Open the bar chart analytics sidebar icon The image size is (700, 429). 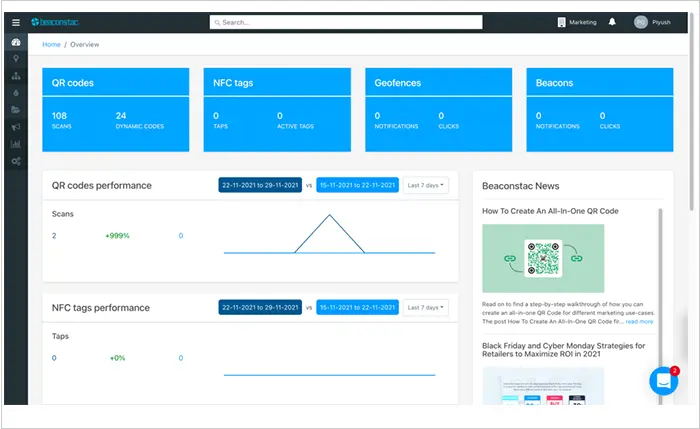point(16,144)
